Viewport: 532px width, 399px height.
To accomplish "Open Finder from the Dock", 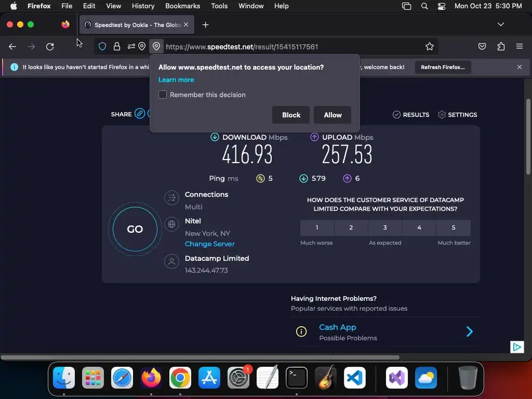I will [x=64, y=378].
